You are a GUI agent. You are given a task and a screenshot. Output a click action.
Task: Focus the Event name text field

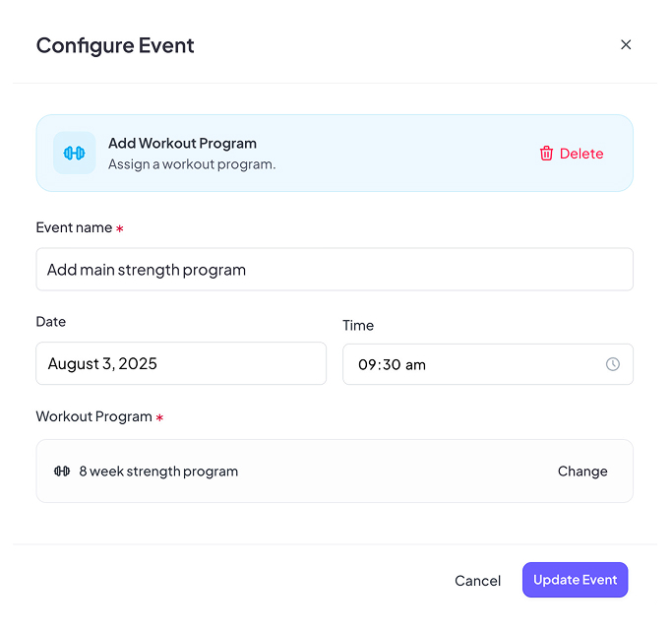pos(334,270)
